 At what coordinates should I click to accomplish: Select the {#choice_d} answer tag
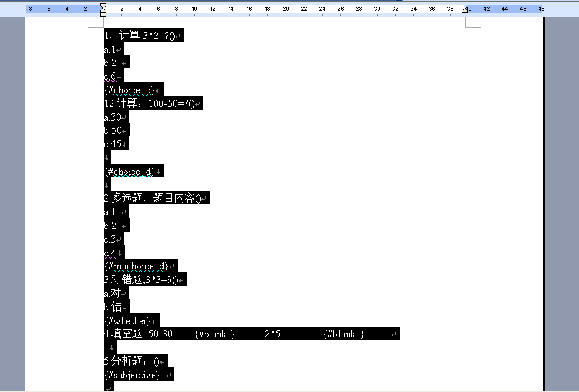(x=132, y=171)
